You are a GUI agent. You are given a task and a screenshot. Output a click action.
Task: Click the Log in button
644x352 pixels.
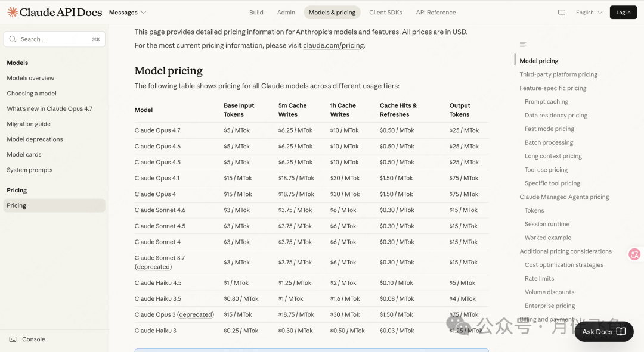pyautogui.click(x=623, y=13)
